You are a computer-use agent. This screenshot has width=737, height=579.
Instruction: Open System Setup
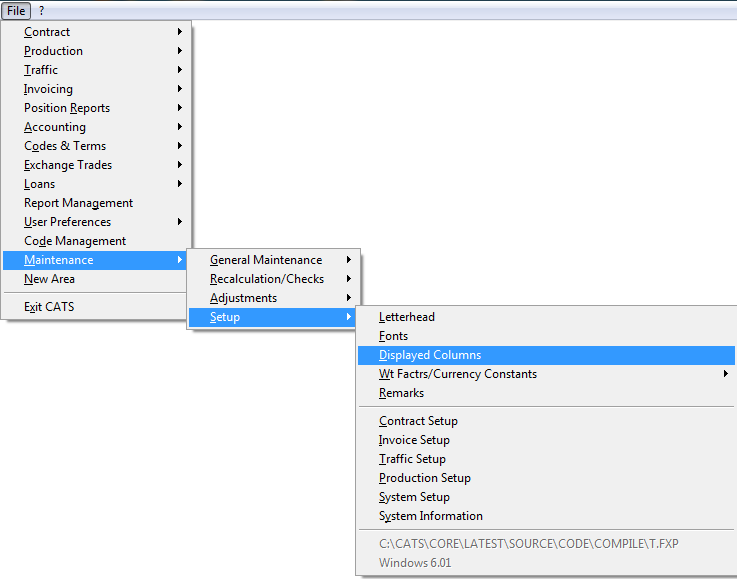[x=546, y=497]
